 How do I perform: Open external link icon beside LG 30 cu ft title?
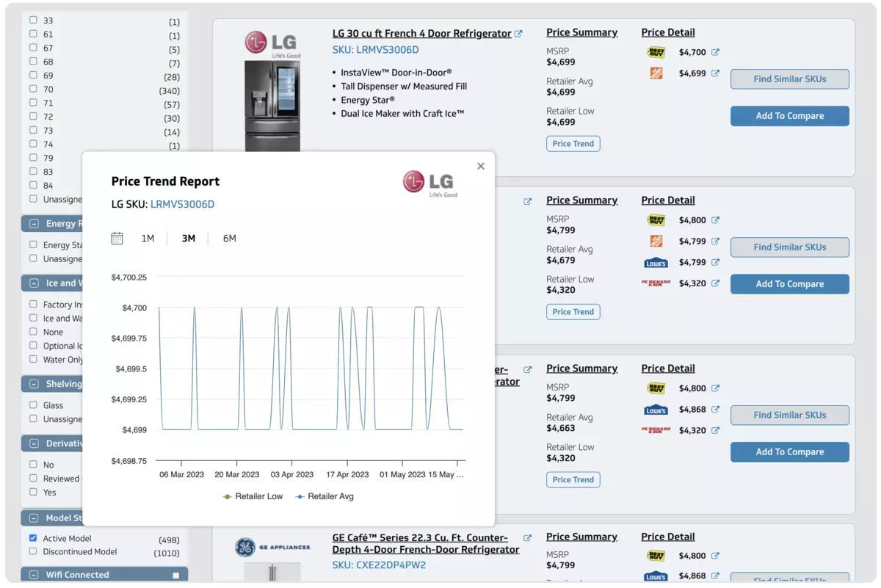tap(518, 34)
